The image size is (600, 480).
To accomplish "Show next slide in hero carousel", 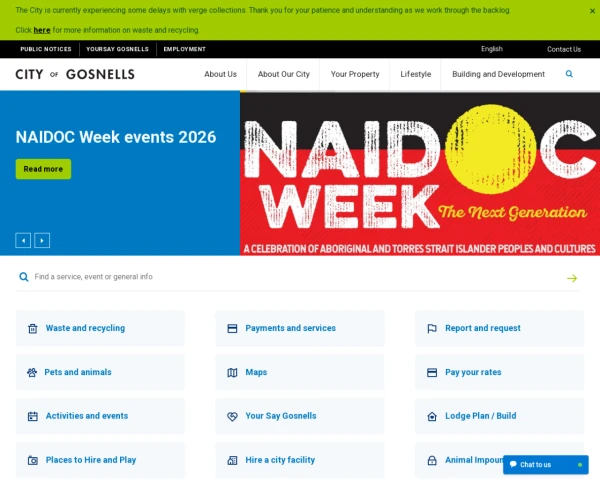I will pos(42,241).
